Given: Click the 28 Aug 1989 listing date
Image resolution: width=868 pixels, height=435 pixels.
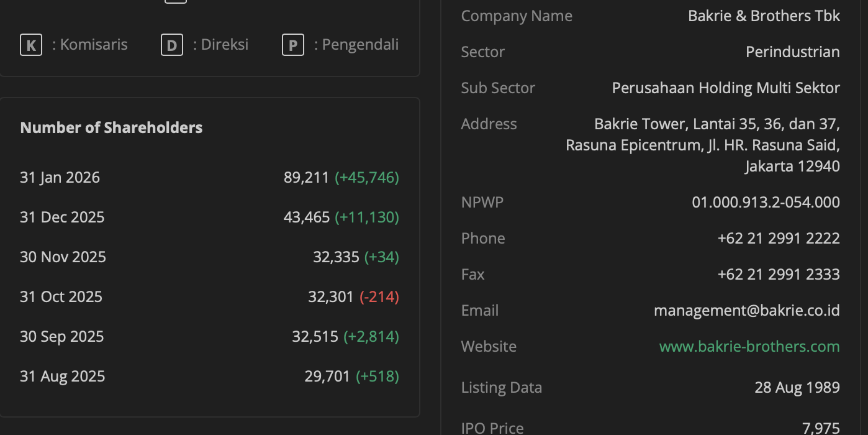Looking at the screenshot, I should click(x=797, y=388).
